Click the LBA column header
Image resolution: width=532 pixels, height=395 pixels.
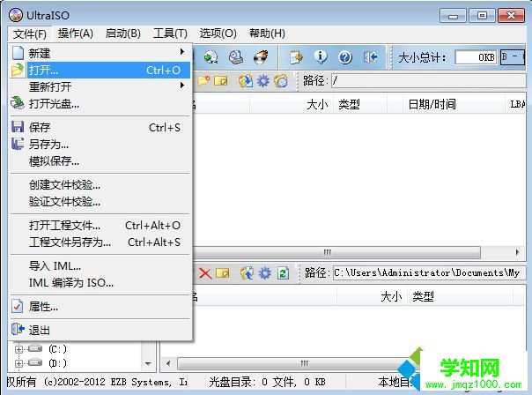click(x=516, y=104)
